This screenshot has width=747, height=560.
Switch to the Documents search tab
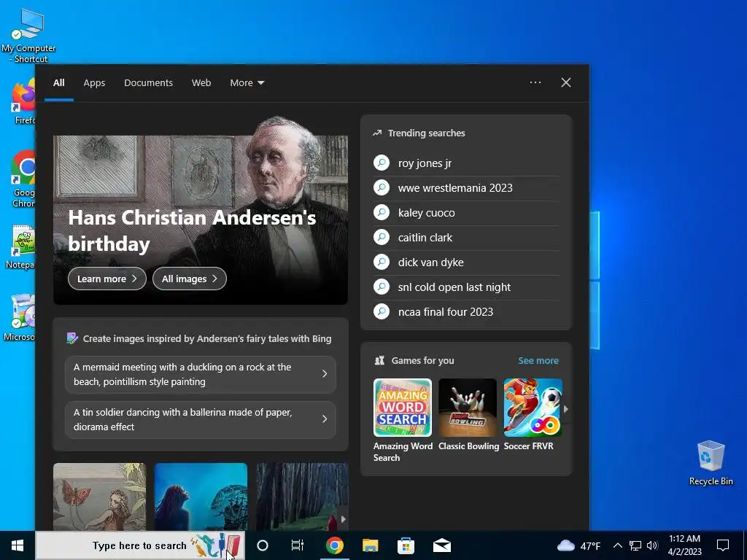(x=148, y=83)
